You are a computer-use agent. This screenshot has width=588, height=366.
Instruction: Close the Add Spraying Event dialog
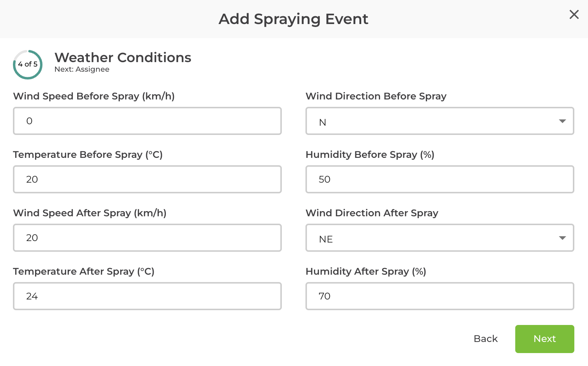pyautogui.click(x=574, y=15)
